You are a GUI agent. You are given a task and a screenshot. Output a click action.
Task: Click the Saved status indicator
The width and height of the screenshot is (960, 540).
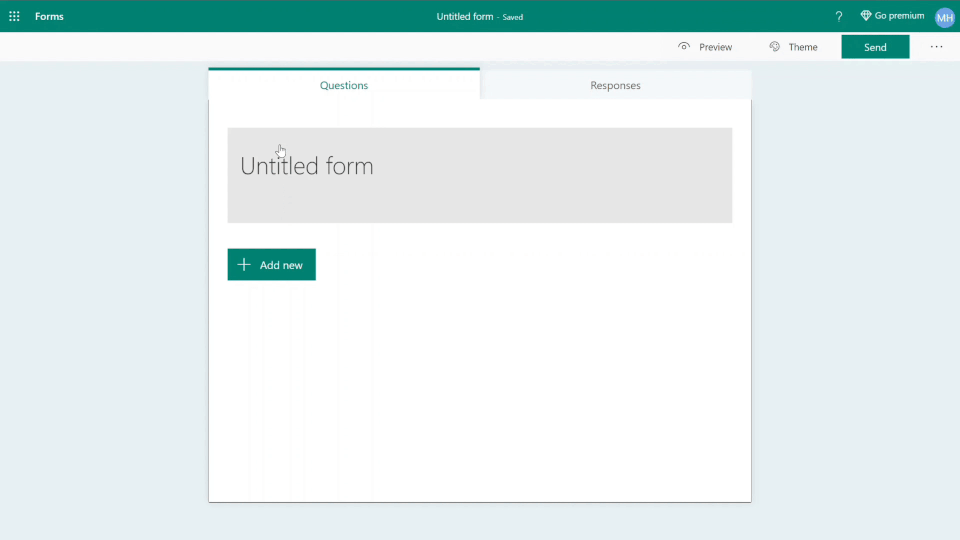[x=512, y=17]
